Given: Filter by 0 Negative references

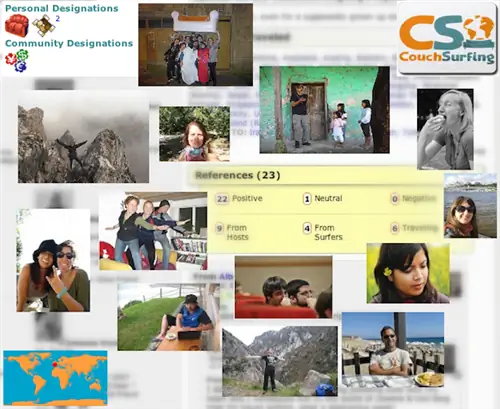Looking at the screenshot, I should tap(413, 199).
